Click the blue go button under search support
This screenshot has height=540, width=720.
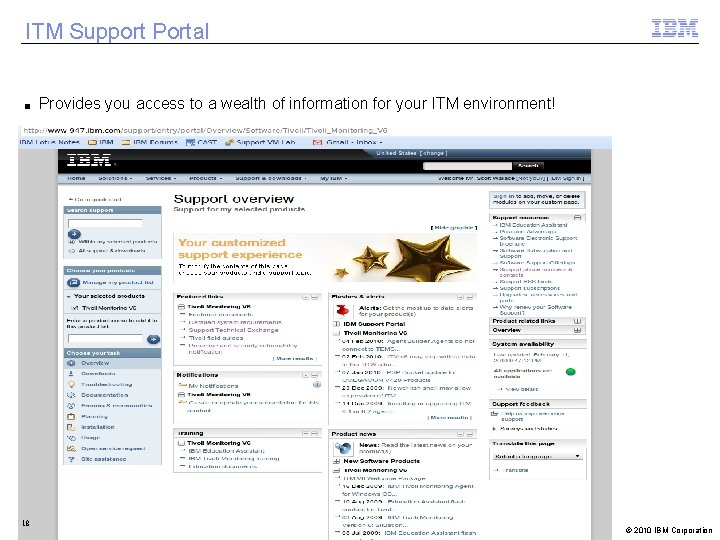[74, 234]
